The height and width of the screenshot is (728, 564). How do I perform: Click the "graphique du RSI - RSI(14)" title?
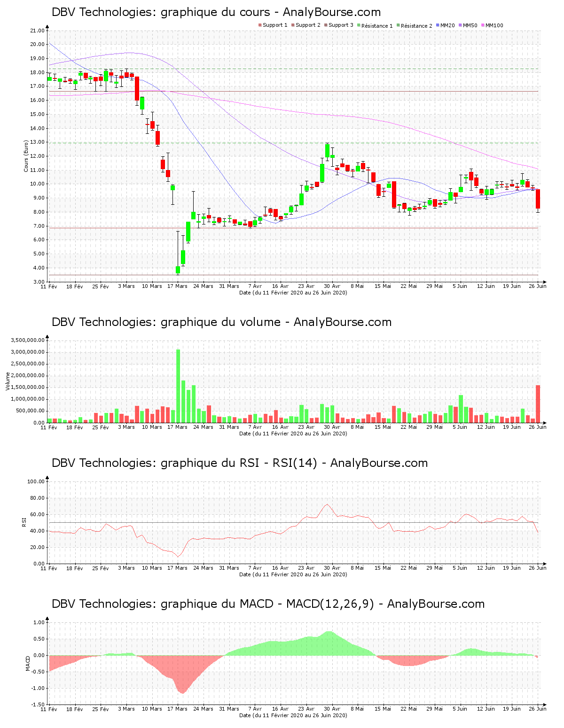240,463
